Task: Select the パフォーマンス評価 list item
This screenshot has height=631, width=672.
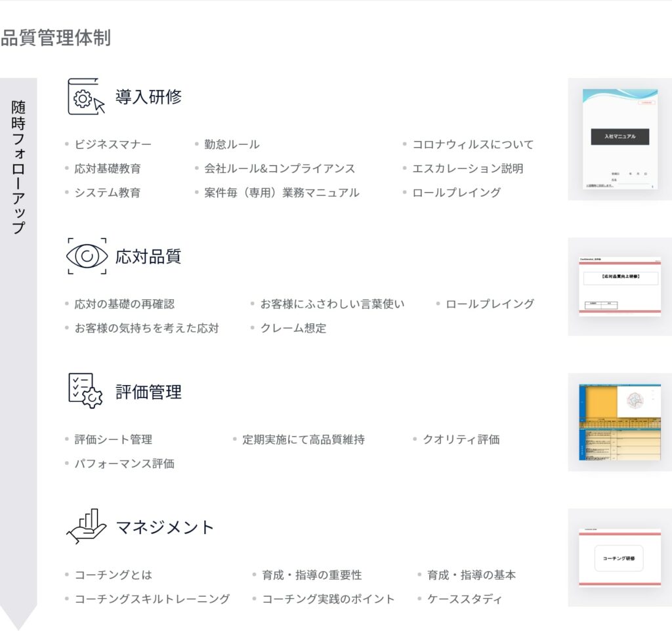Action: click(x=124, y=464)
